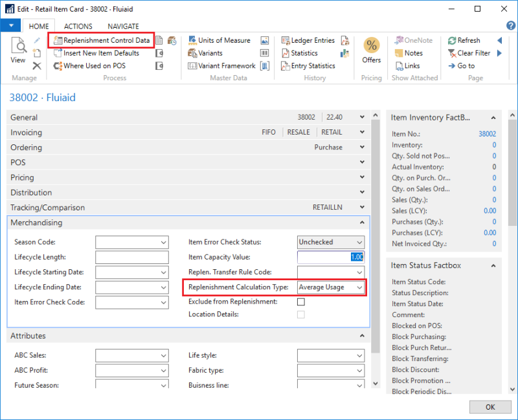518x420 pixels.
Task: Collapse Item Inventory FactBox
Action: [x=493, y=118]
